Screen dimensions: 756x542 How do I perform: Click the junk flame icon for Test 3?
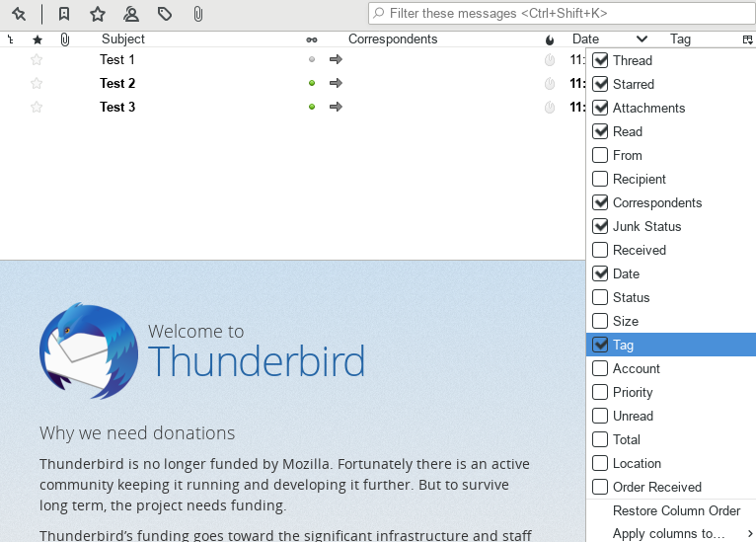click(550, 107)
